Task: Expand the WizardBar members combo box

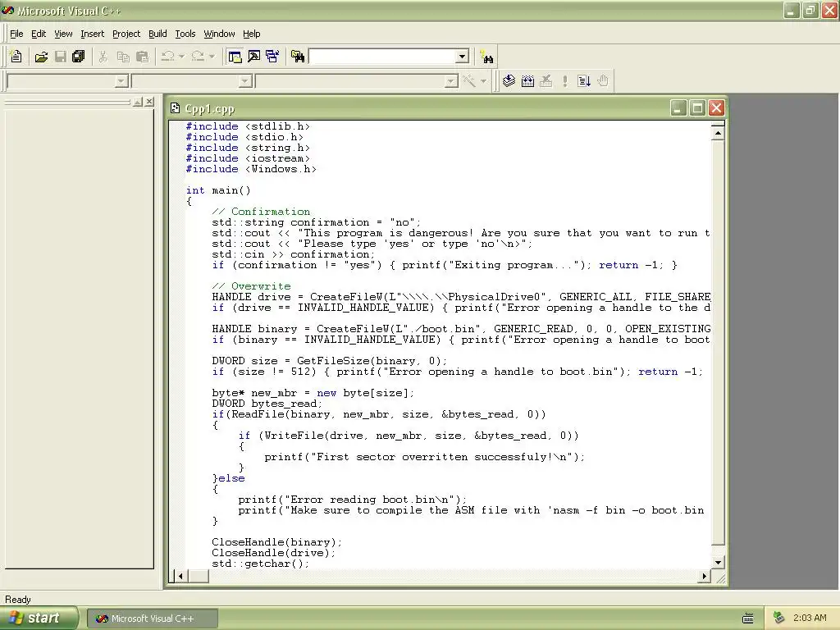Action: coord(451,81)
